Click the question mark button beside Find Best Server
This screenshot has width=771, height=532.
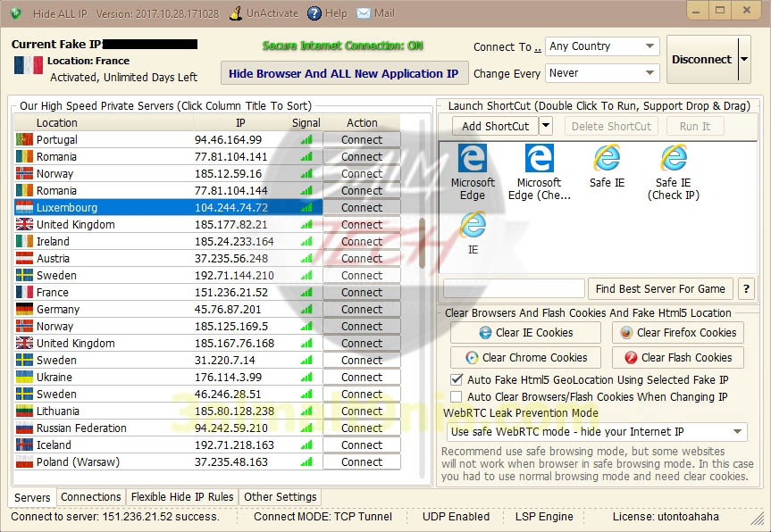click(746, 289)
